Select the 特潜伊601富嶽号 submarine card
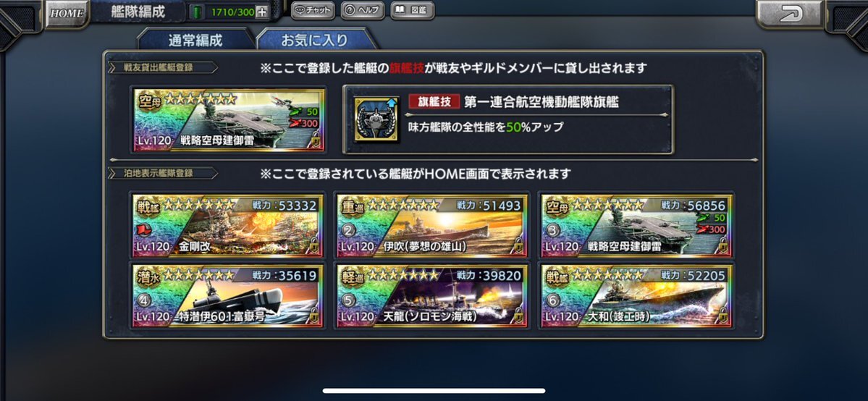This screenshot has height=401, width=868. pyautogui.click(x=227, y=295)
